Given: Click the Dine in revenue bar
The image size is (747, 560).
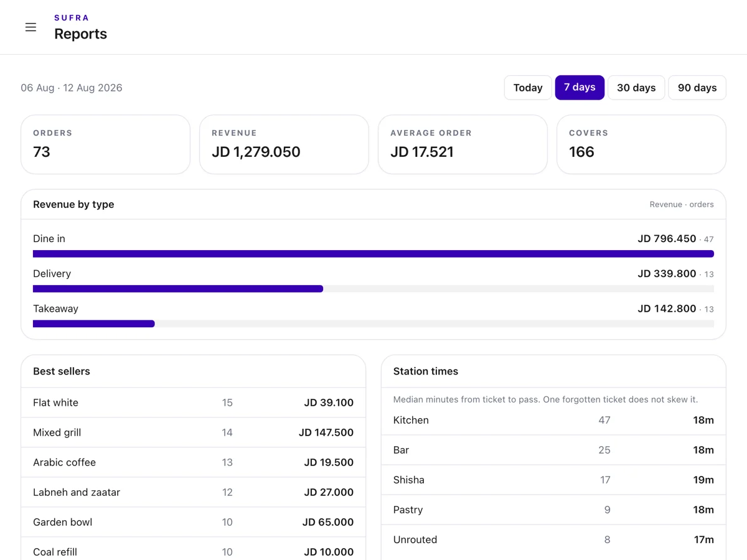Looking at the screenshot, I should [374, 254].
